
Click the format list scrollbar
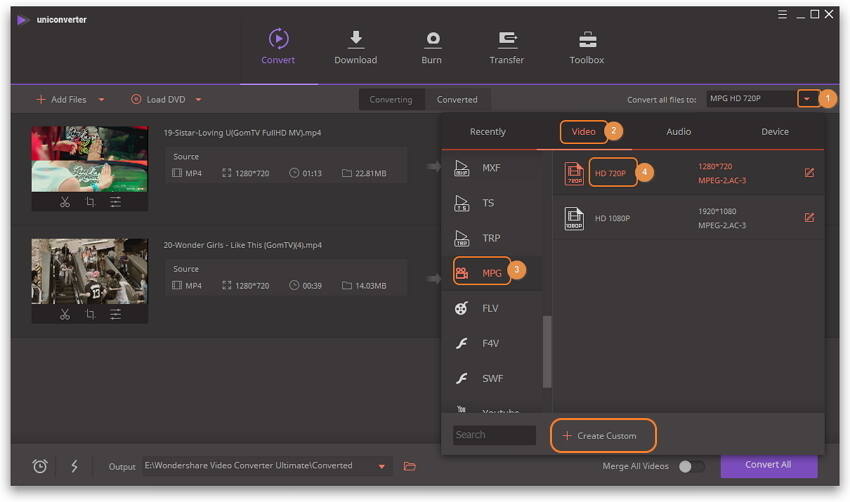click(546, 351)
